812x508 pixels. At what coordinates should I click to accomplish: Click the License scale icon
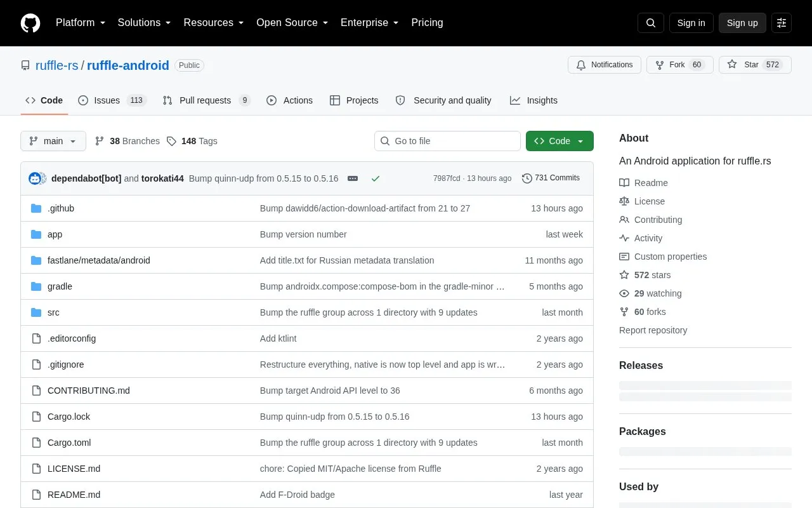click(x=624, y=201)
